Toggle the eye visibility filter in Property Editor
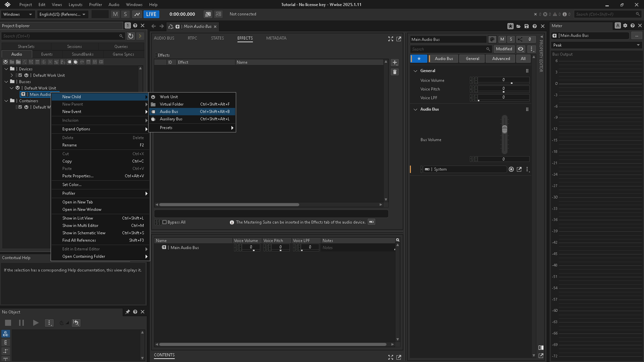The width and height of the screenshot is (644, 362). 521,49
